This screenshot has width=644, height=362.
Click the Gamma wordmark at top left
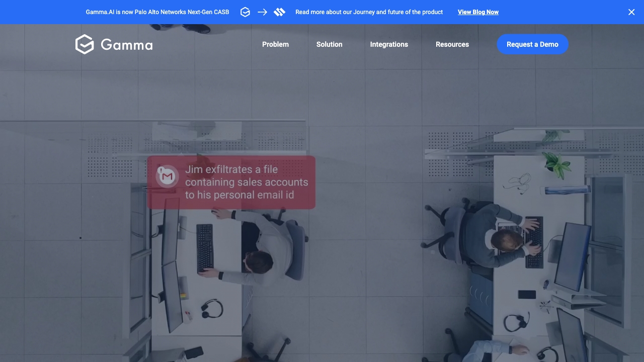tap(126, 45)
